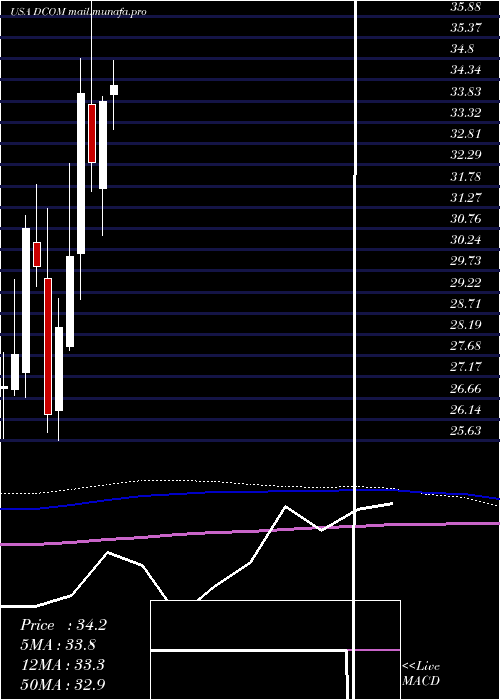
Task: Click the tall red candle with the highest wick
Action: pos(92,133)
